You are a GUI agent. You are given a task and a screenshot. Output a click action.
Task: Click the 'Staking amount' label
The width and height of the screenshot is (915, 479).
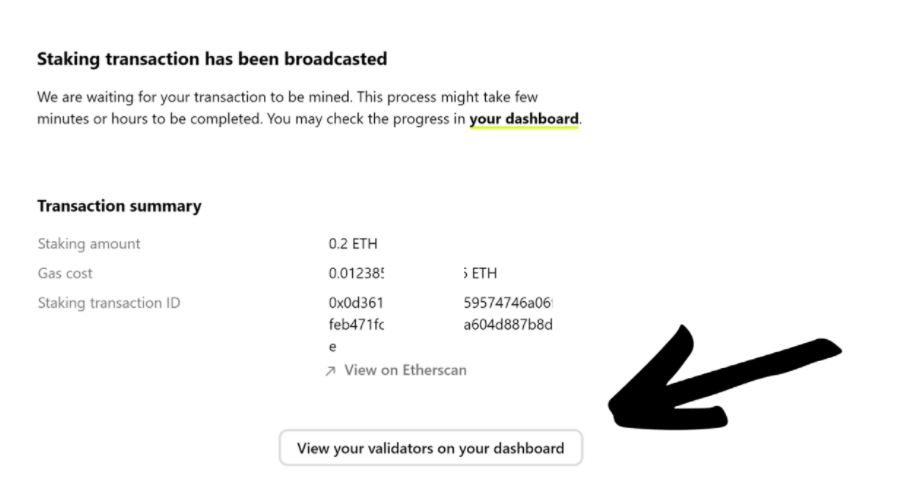[x=88, y=244]
